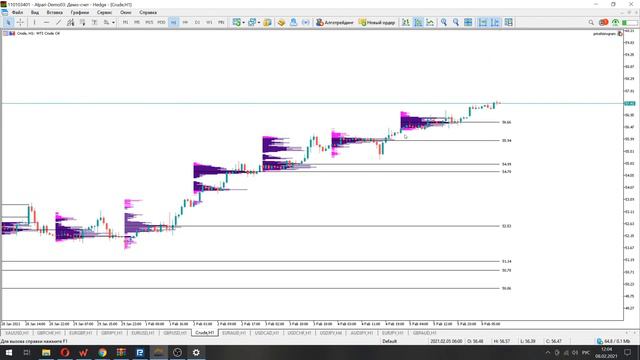The width and height of the screenshot is (640, 360).
Task: Open the taskbar clock and date
Action: click(607, 352)
